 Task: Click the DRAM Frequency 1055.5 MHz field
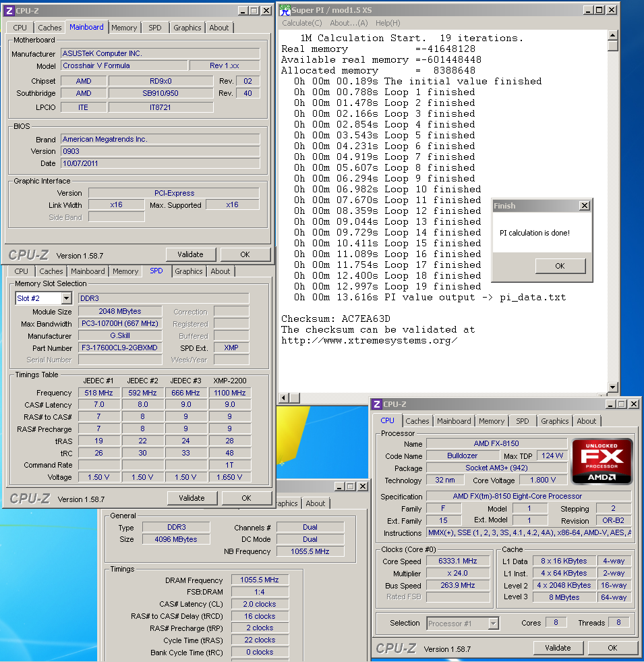[x=260, y=580]
